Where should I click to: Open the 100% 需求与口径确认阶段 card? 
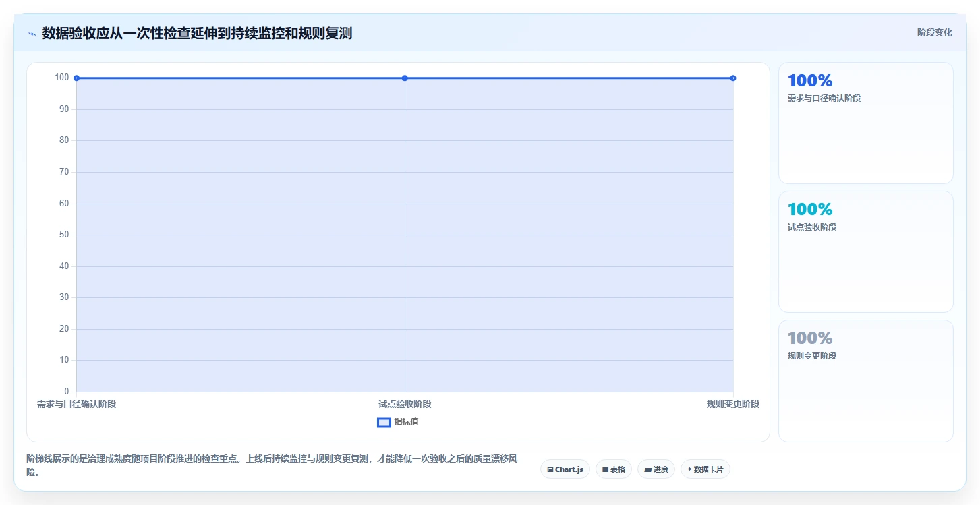tap(866, 123)
